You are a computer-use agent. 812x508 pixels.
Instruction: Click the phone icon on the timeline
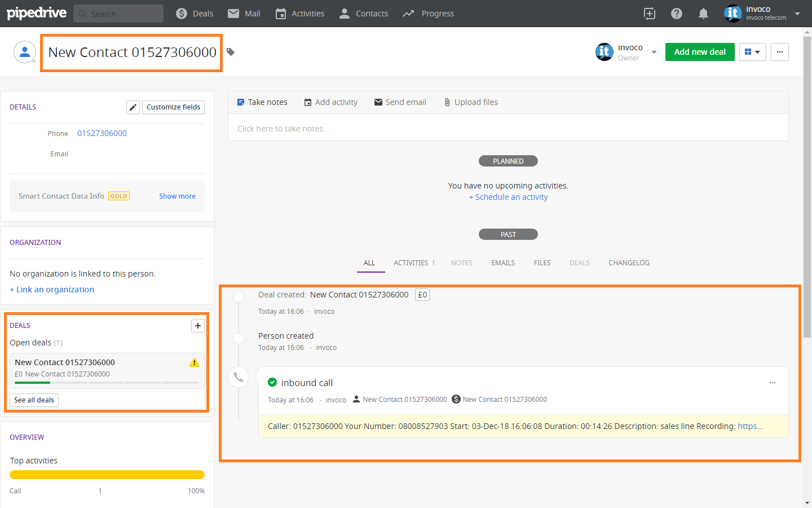239,376
